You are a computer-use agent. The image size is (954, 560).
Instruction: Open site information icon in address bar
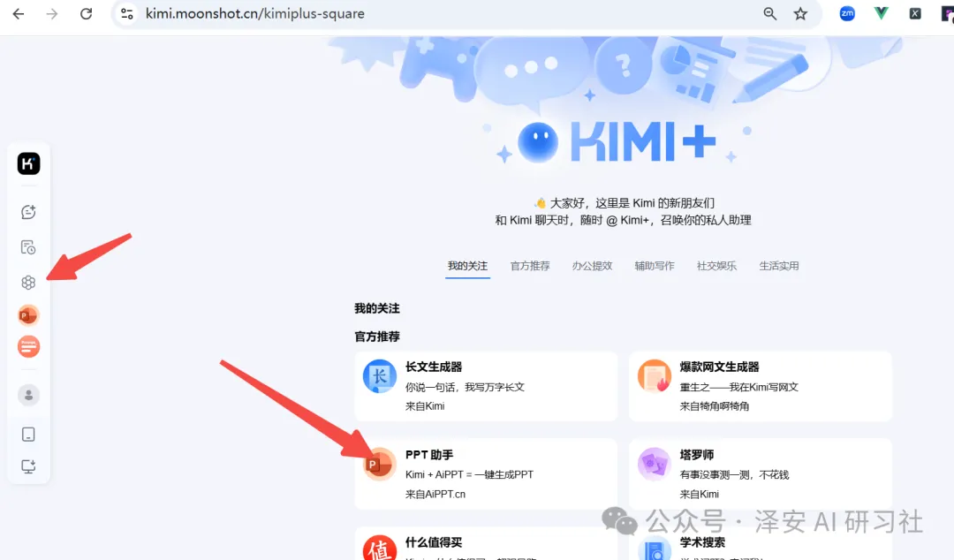[x=126, y=13]
